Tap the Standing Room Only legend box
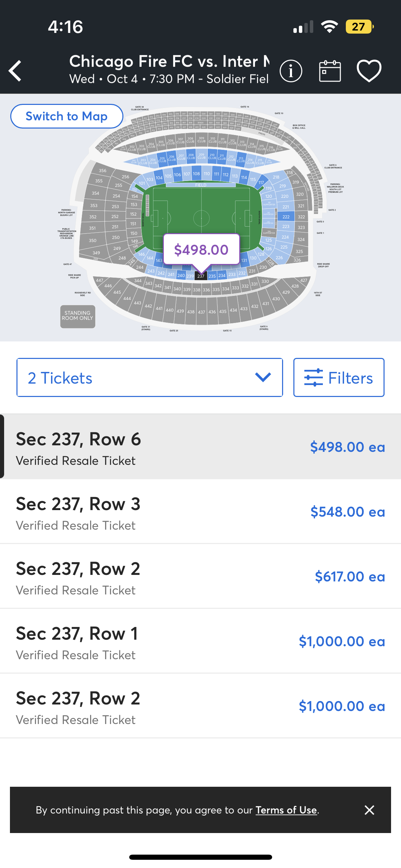 pos(78,316)
